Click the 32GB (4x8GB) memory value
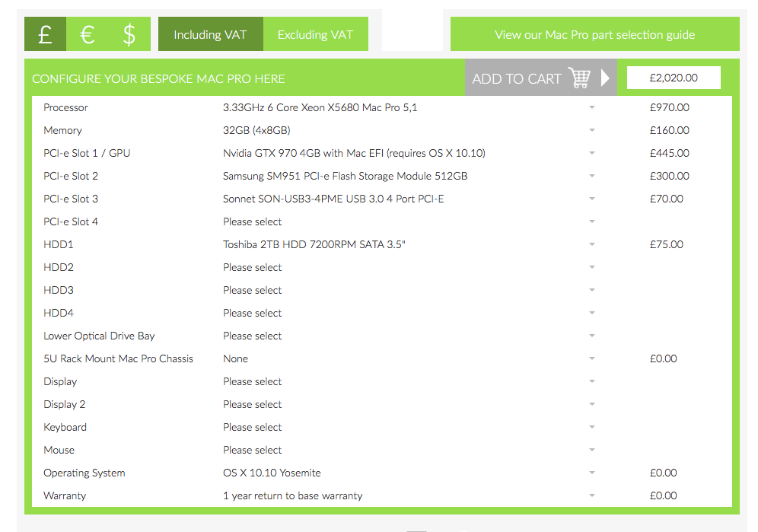This screenshot has width=758, height=532. 256,130
